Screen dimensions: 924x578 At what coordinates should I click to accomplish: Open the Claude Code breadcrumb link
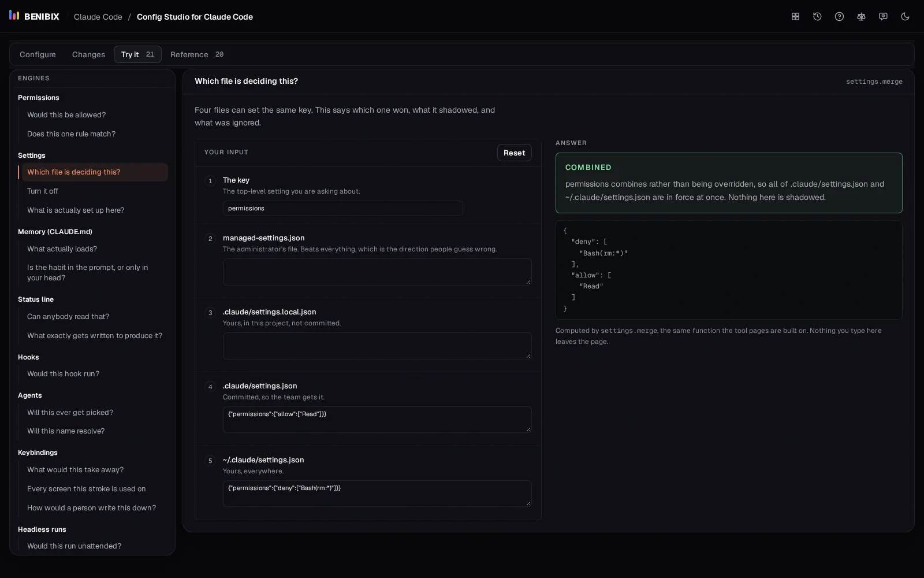click(98, 17)
